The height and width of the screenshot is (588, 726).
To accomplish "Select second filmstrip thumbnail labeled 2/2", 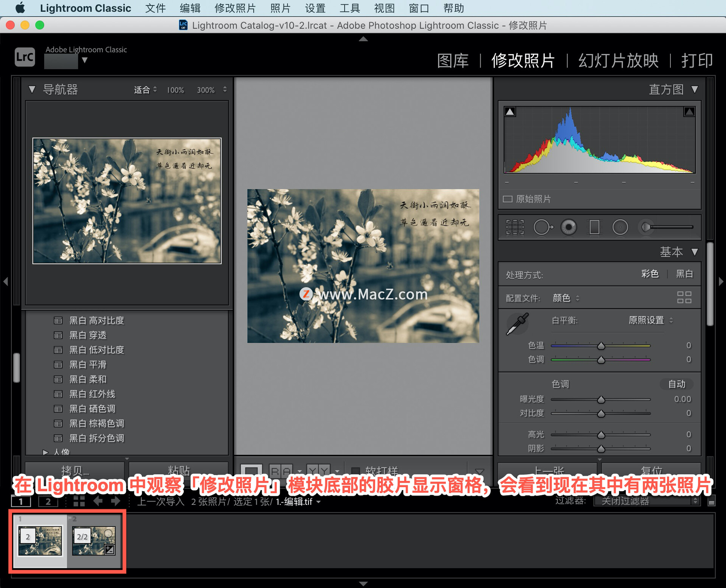I will click(94, 541).
